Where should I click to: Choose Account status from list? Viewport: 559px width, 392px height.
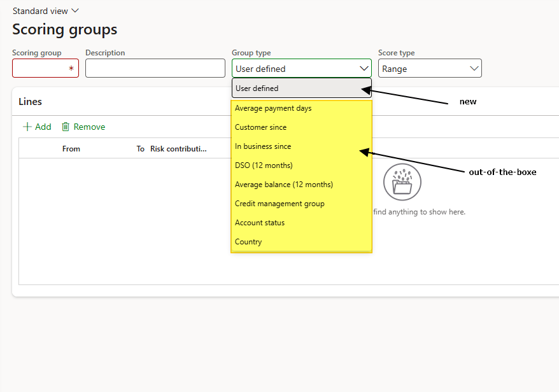260,223
